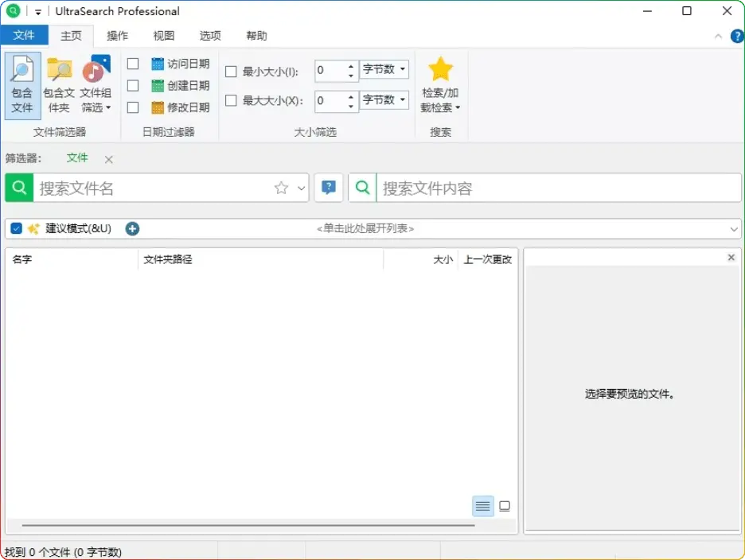Image resolution: width=745 pixels, height=560 pixels.
Task: Click the 创建日期 calendar icon
Action: coord(158,85)
